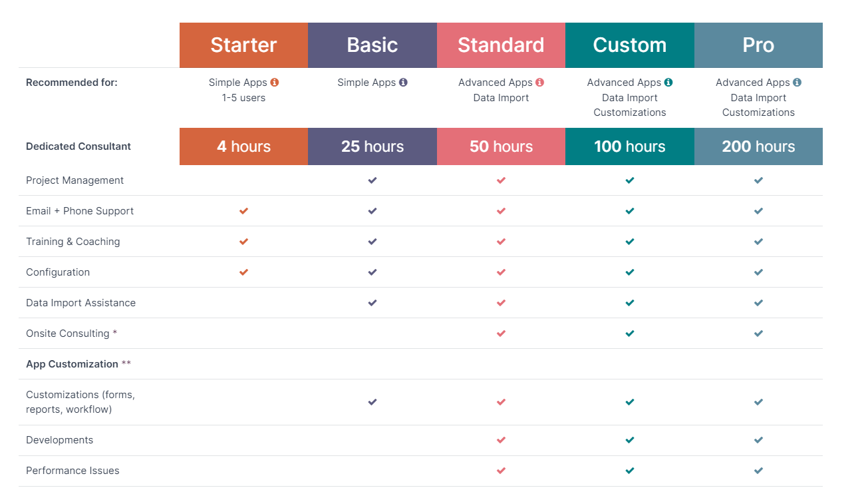Select the Basic plan header
This screenshot has width=868, height=488.
(x=372, y=45)
